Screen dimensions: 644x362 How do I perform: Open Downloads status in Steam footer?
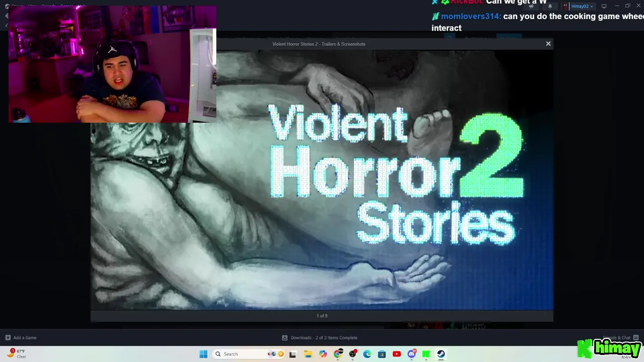click(x=324, y=338)
